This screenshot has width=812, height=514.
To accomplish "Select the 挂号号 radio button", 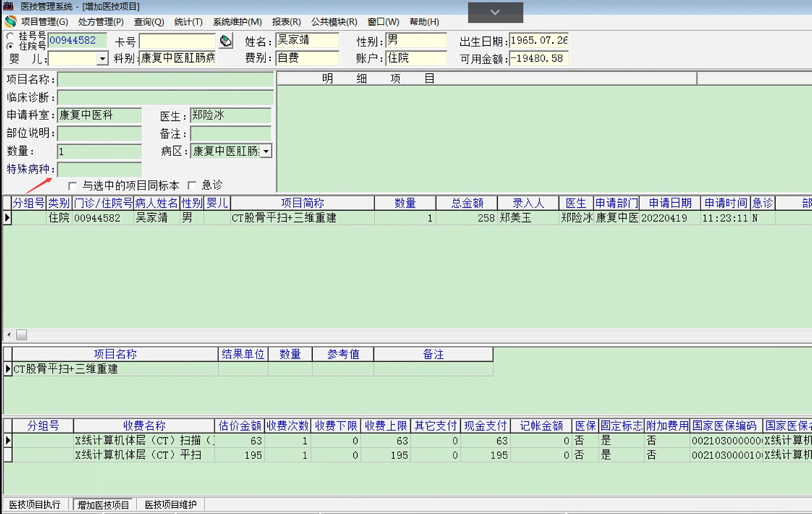I will [x=10, y=36].
